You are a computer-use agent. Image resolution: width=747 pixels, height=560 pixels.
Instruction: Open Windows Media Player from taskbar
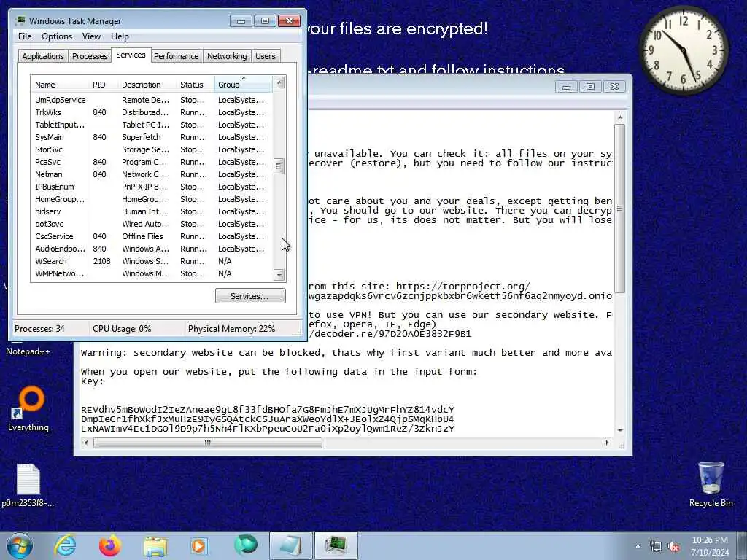(x=199, y=545)
